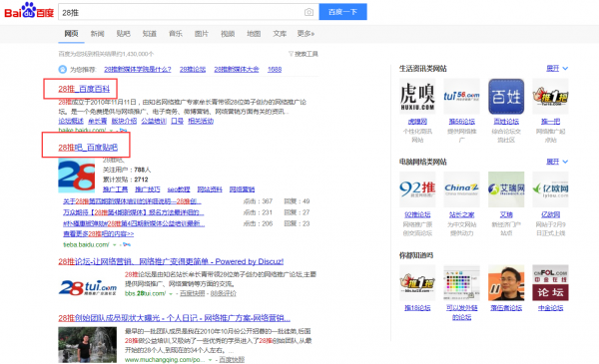Click the 28 tieba logo thumbnail
The image size is (599, 364).
coord(77,176)
